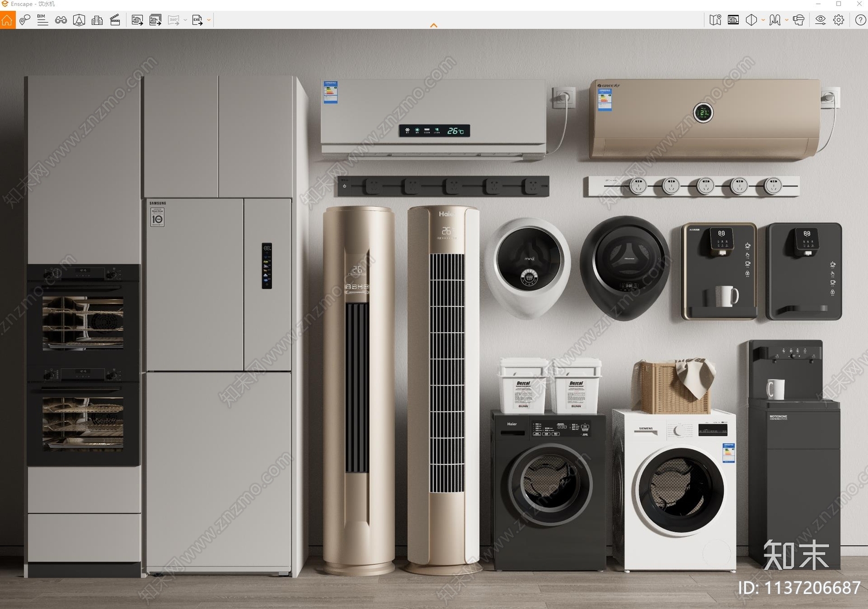Open the Video Editor clapperboard icon
Image resolution: width=868 pixels, height=609 pixels.
pyautogui.click(x=115, y=21)
